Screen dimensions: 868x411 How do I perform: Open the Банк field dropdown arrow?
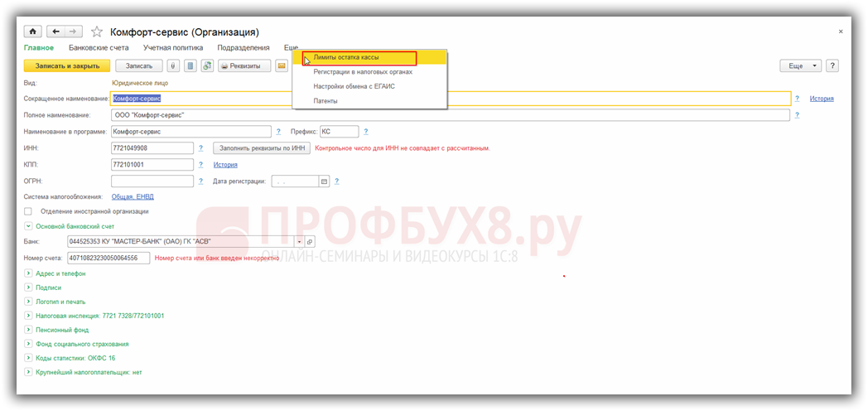299,241
